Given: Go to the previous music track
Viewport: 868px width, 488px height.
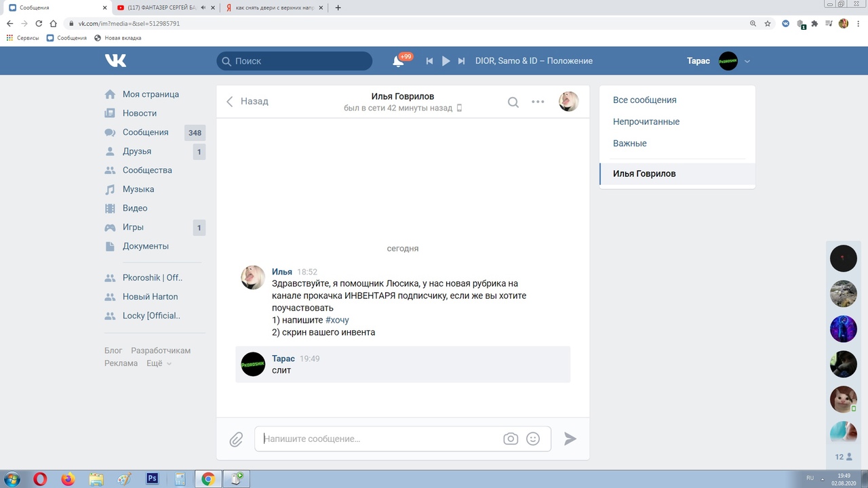Looking at the screenshot, I should [429, 61].
